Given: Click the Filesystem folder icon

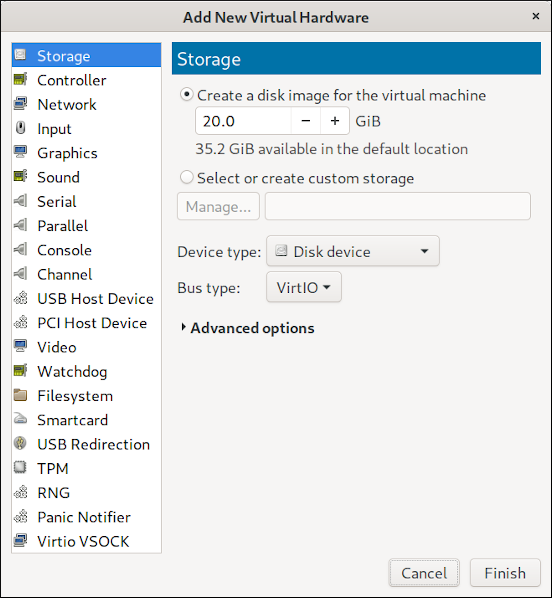Looking at the screenshot, I should click(20, 395).
